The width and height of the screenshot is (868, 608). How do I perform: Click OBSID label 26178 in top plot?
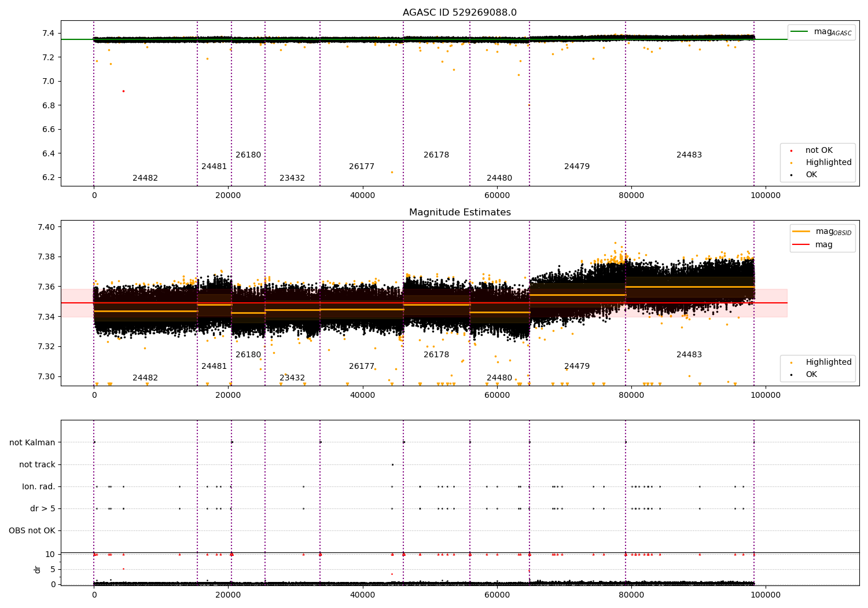click(436, 155)
